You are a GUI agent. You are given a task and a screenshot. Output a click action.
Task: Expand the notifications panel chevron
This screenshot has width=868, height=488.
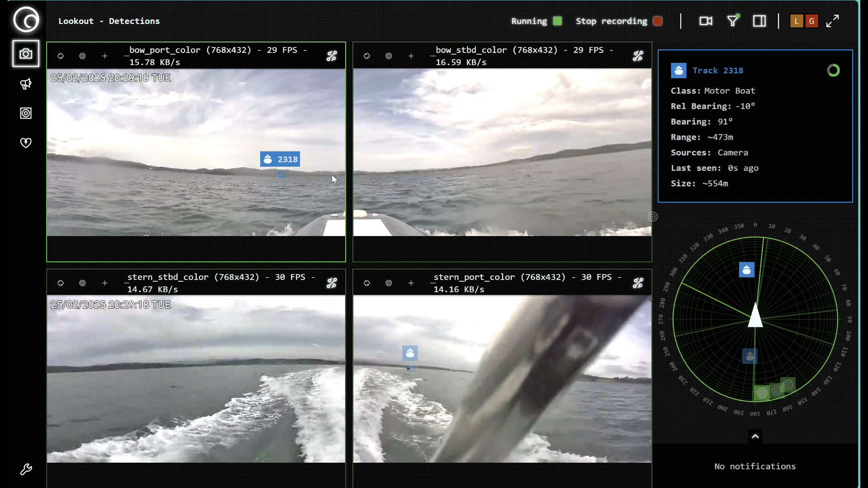click(x=755, y=436)
